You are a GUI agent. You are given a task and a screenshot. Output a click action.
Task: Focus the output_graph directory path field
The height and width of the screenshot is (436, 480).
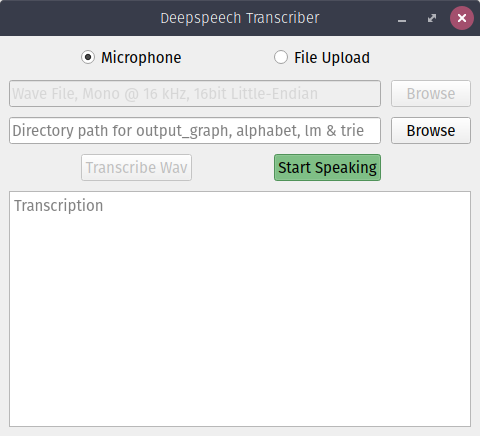coord(195,130)
